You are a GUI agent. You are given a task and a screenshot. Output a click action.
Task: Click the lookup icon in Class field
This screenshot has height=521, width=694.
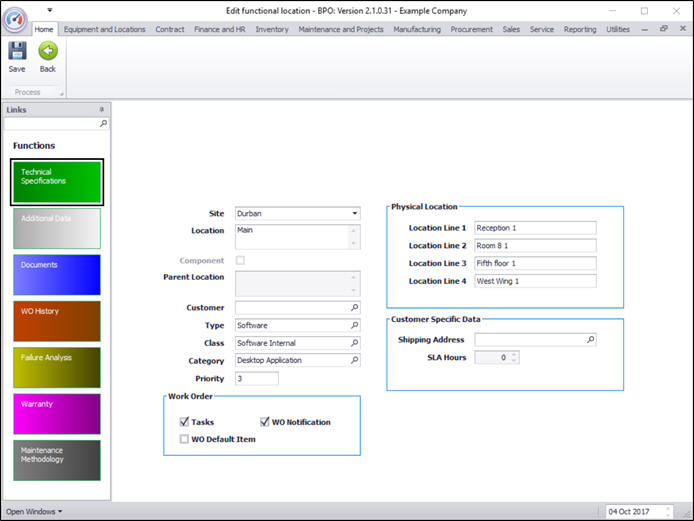(x=354, y=343)
